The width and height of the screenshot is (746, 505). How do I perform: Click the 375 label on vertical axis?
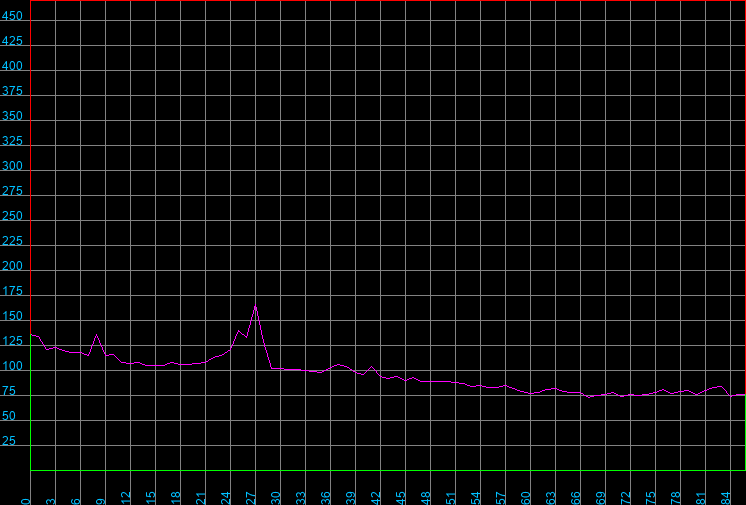point(12,91)
